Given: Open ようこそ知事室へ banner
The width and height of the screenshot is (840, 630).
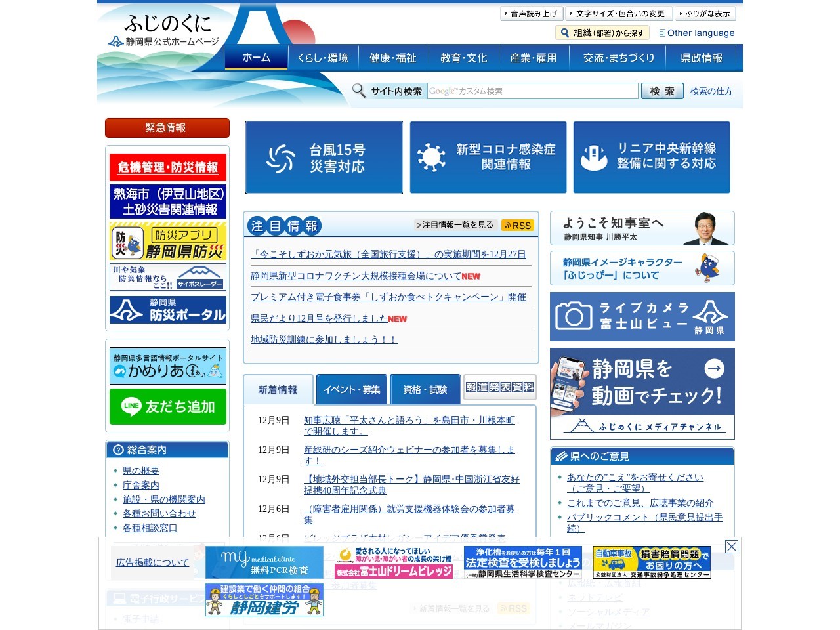Looking at the screenshot, I should coord(642,228).
